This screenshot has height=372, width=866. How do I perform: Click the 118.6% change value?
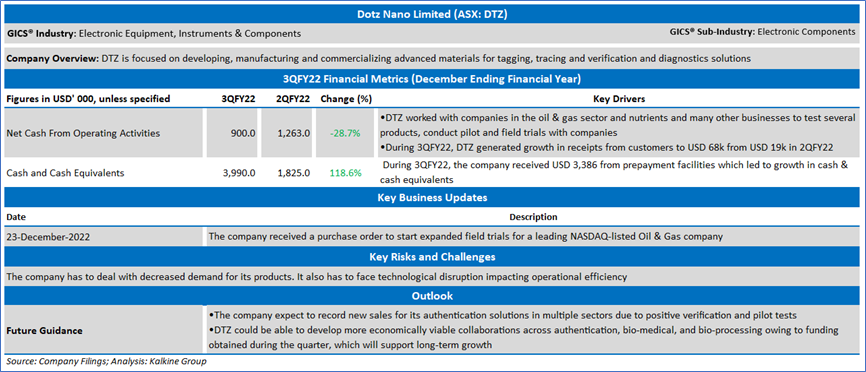tap(346, 173)
